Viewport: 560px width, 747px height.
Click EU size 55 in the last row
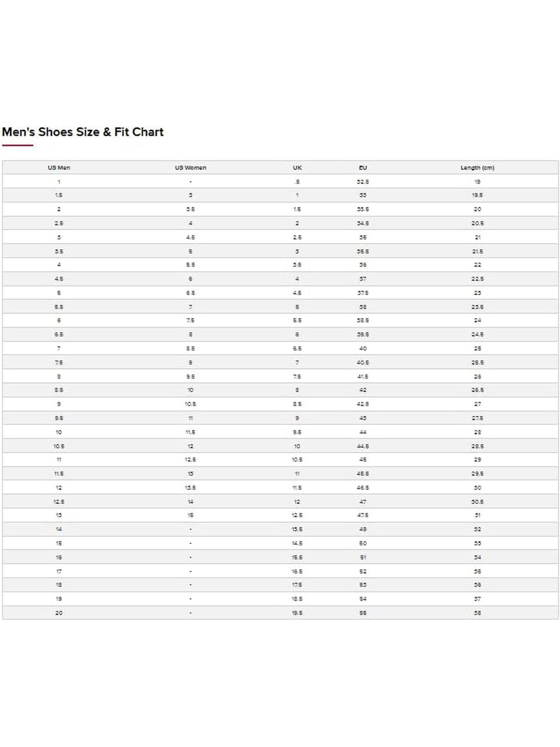(x=363, y=613)
